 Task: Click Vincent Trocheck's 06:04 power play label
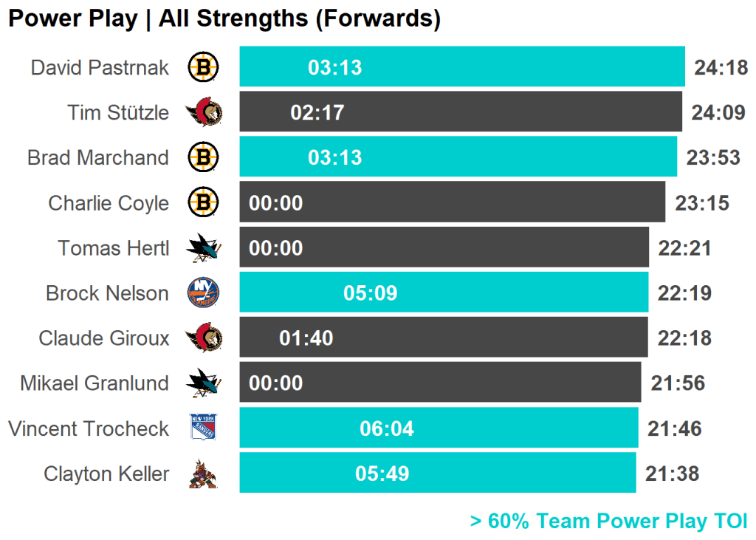pos(387,428)
